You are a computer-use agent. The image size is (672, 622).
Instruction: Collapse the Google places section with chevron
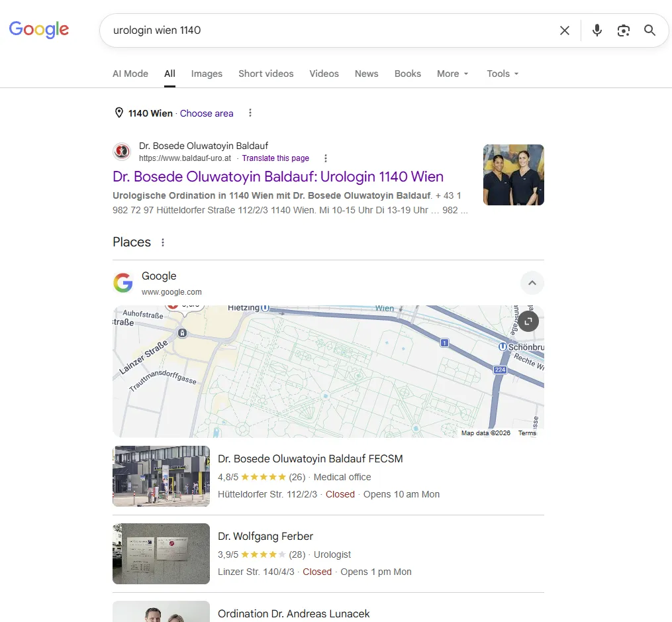pyautogui.click(x=532, y=283)
